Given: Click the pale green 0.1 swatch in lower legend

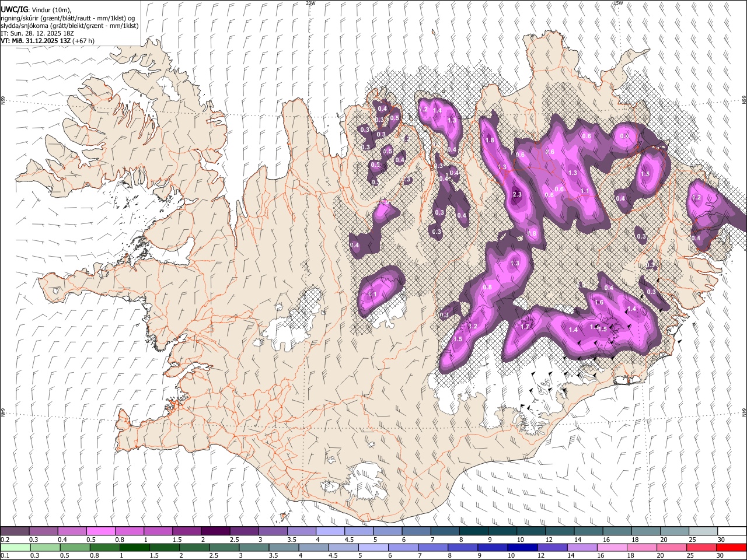Looking at the screenshot, I should pos(15,548).
